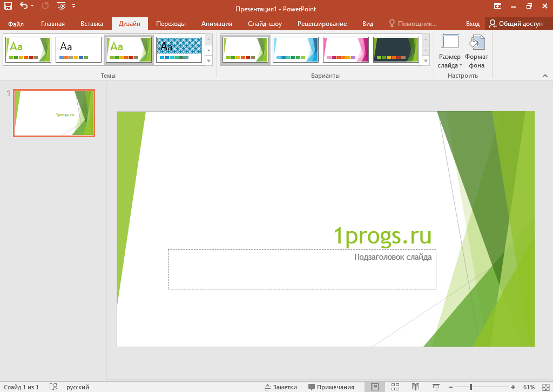The height and width of the screenshot is (392, 553).
Task: Switch to the Вид tab
Action: pos(367,24)
